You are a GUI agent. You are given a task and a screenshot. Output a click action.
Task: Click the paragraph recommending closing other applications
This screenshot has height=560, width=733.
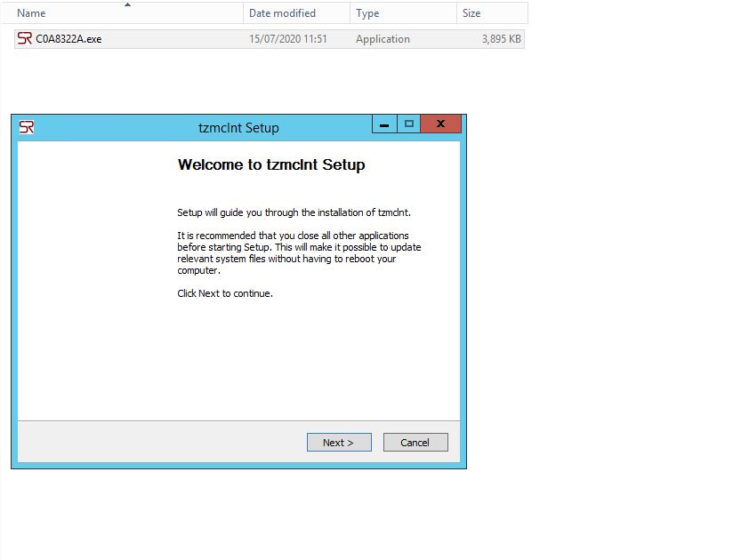tap(299, 252)
